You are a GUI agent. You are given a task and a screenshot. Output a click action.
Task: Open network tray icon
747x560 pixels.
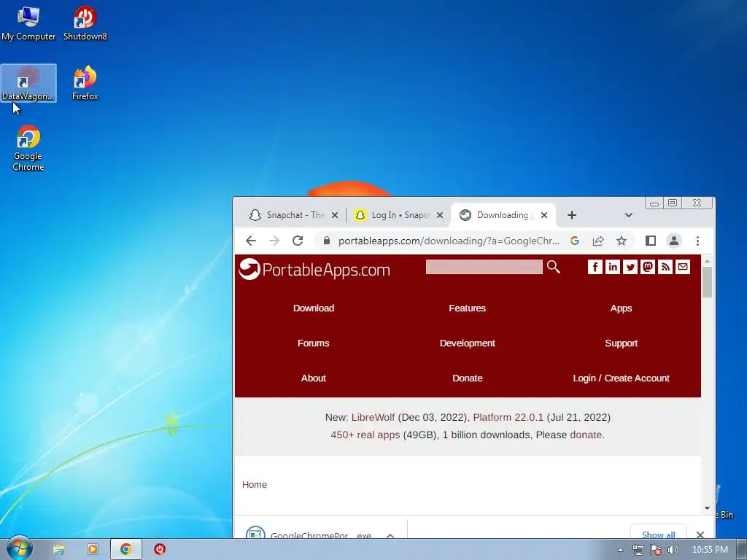[x=638, y=550]
